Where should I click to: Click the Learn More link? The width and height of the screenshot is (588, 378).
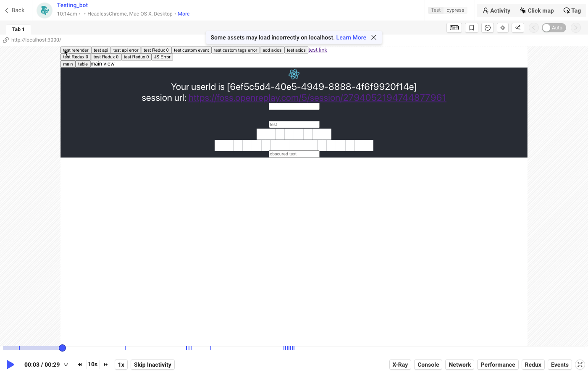pyautogui.click(x=351, y=37)
